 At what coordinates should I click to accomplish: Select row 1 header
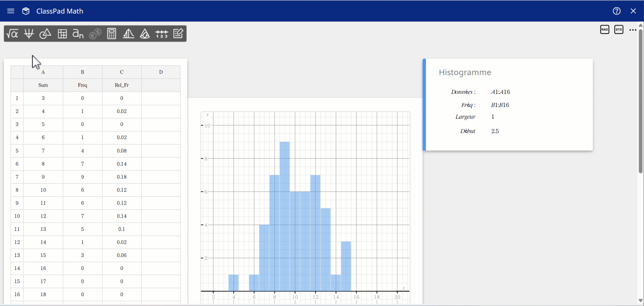[17, 98]
